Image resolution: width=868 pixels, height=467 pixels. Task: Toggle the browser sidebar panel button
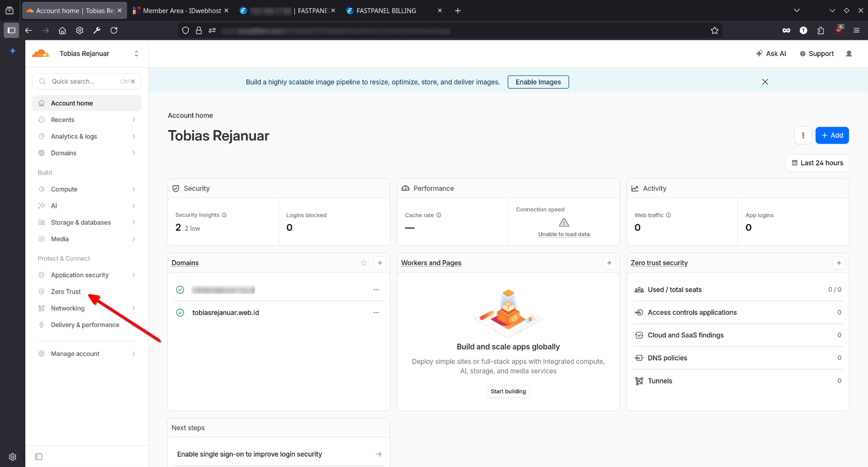[x=11, y=30]
